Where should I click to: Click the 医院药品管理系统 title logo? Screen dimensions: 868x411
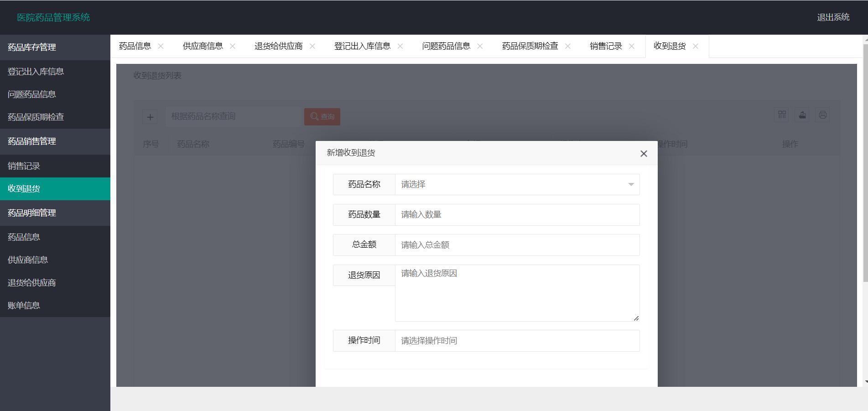point(53,17)
